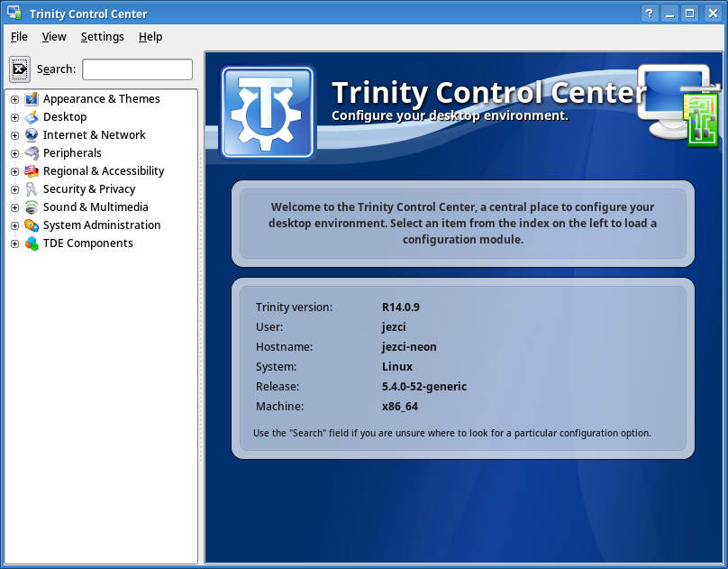728x569 pixels.
Task: Expand the Appearance & Themes tree branch
Action: 14,98
